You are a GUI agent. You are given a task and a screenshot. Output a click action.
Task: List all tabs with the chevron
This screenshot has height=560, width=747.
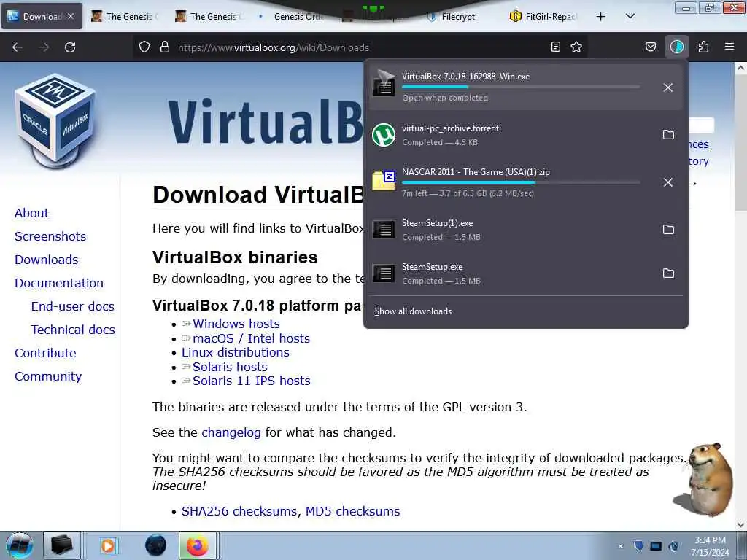tap(630, 16)
